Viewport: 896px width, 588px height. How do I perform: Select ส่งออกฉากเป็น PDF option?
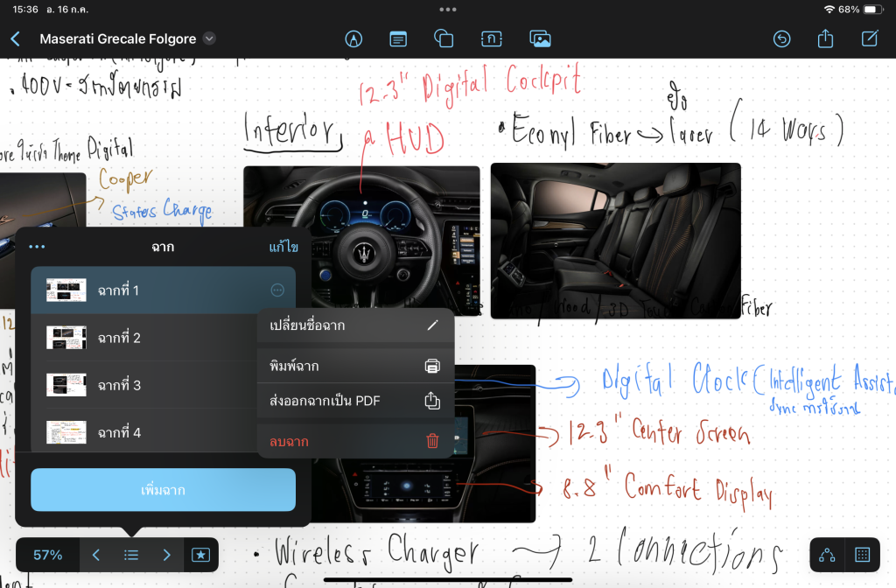click(354, 401)
